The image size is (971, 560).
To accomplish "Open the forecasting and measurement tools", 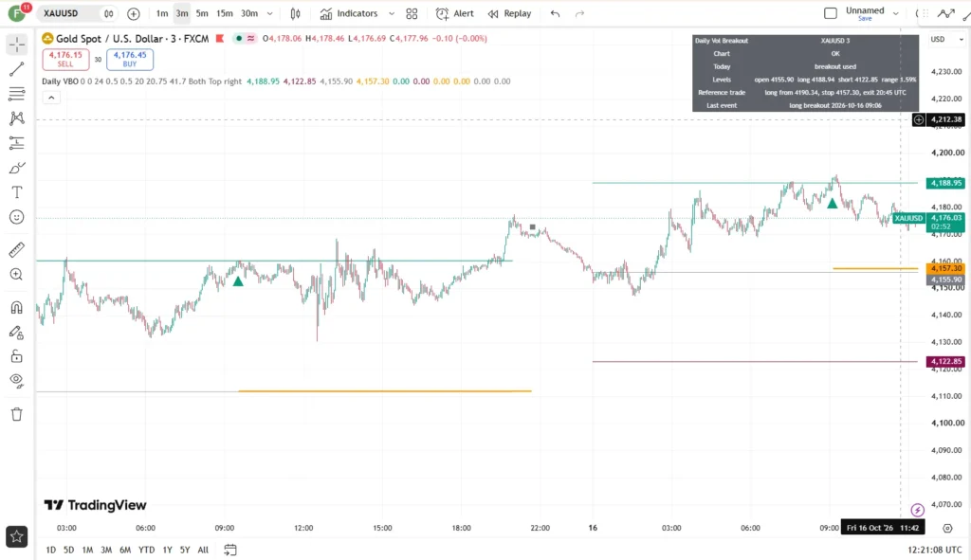I will (17, 143).
